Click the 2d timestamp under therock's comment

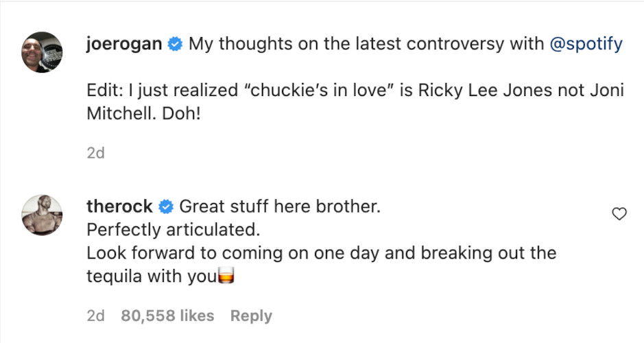tap(96, 316)
